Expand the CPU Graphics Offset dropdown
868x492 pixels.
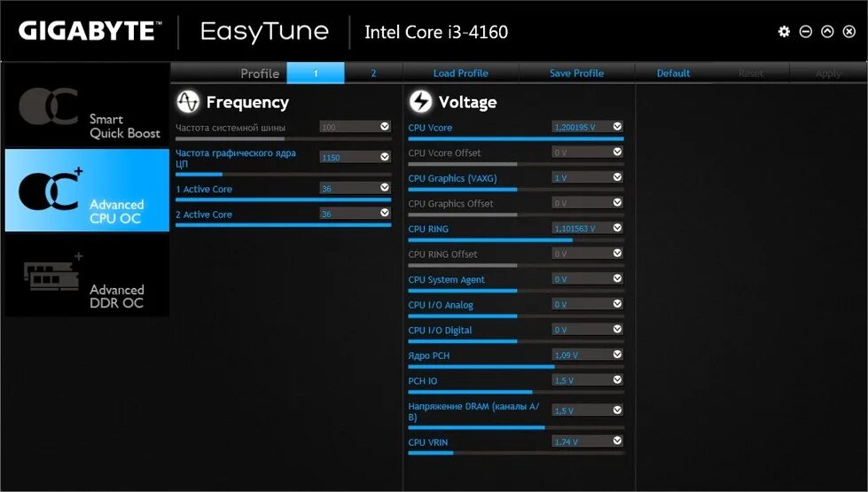point(617,202)
